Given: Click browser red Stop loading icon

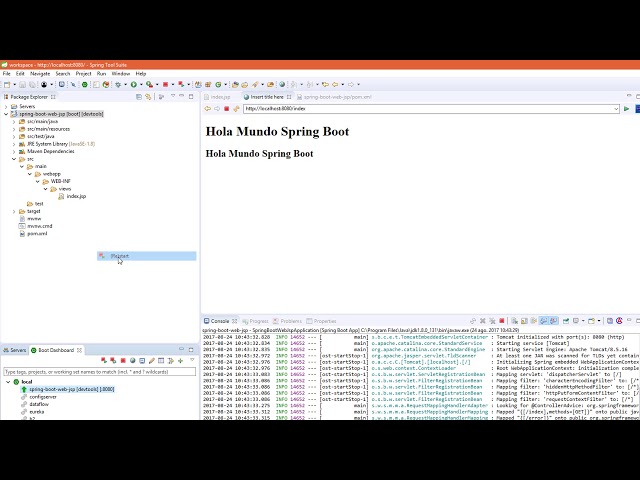Looking at the screenshot, I should click(x=227, y=109).
